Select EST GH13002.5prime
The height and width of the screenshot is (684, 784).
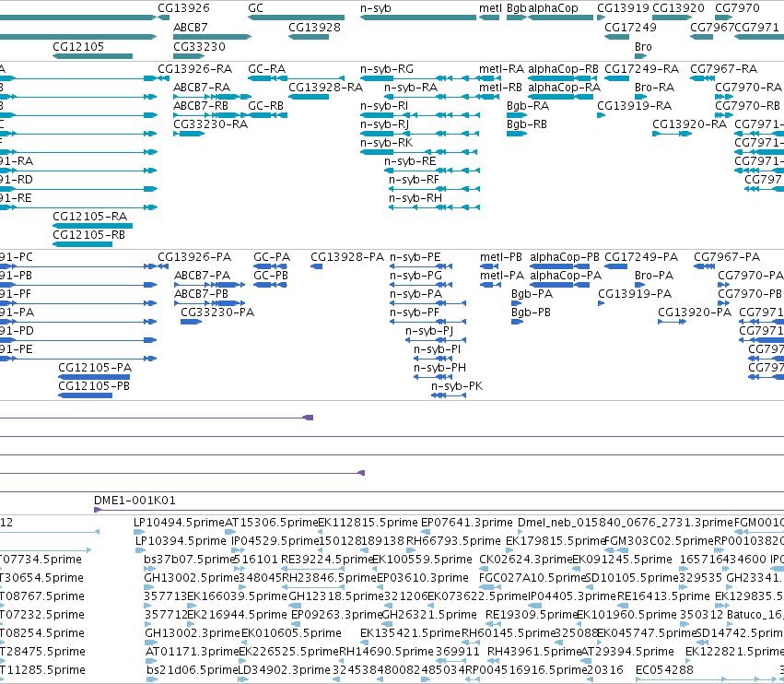192,577
